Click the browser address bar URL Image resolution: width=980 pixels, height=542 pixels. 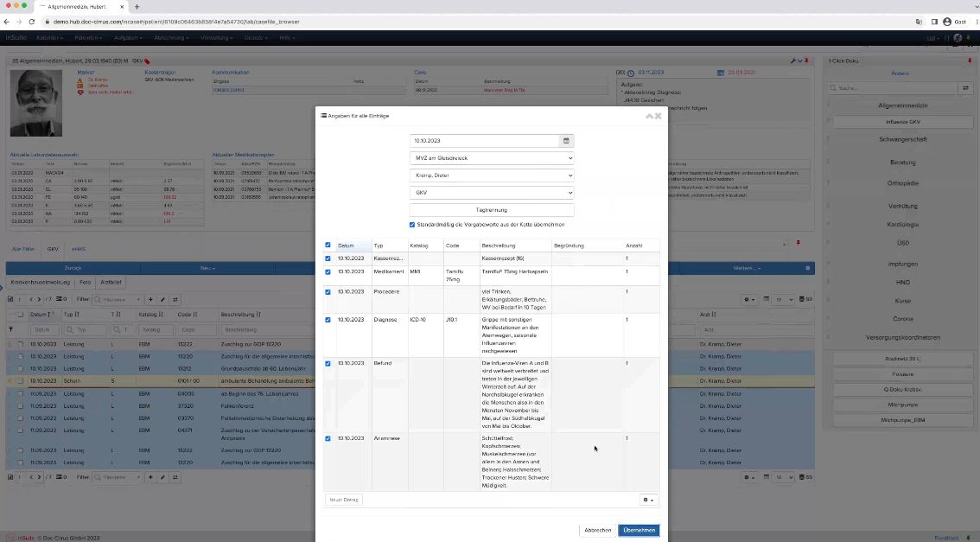pos(177,22)
